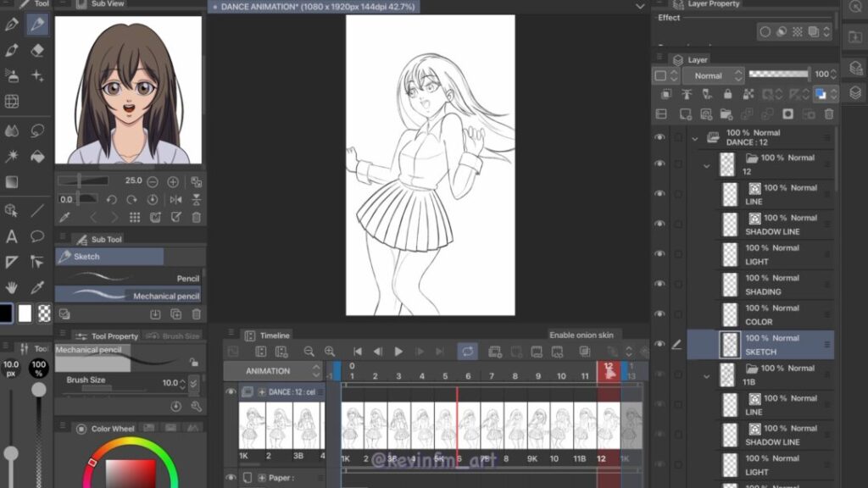The height and width of the screenshot is (488, 868).
Task: Delete the selected layer with trash icon
Action: tap(829, 114)
